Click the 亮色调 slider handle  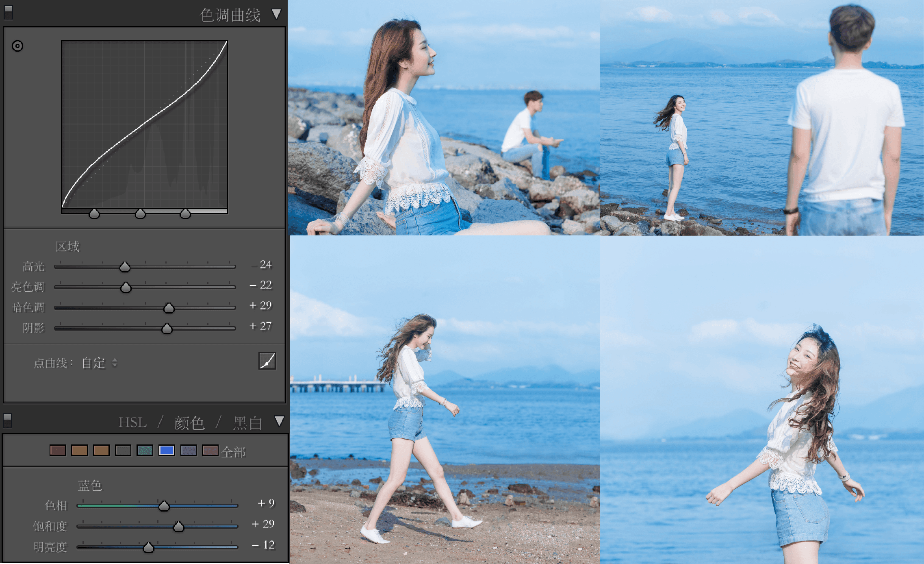coord(126,287)
